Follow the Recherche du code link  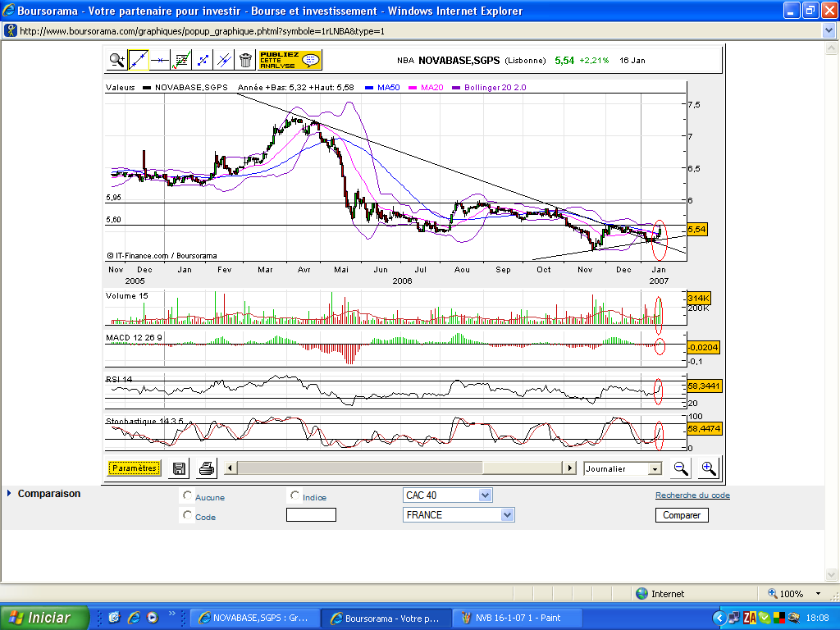click(x=692, y=495)
